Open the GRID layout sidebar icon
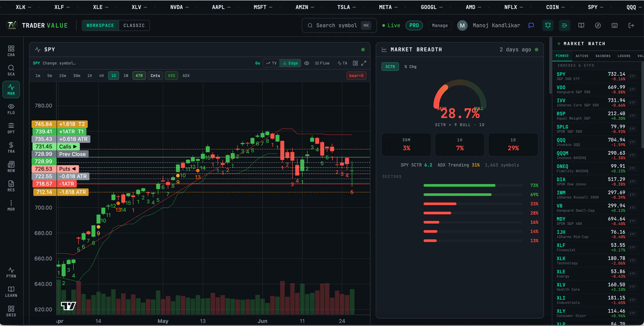The image size is (644, 326). click(11, 311)
